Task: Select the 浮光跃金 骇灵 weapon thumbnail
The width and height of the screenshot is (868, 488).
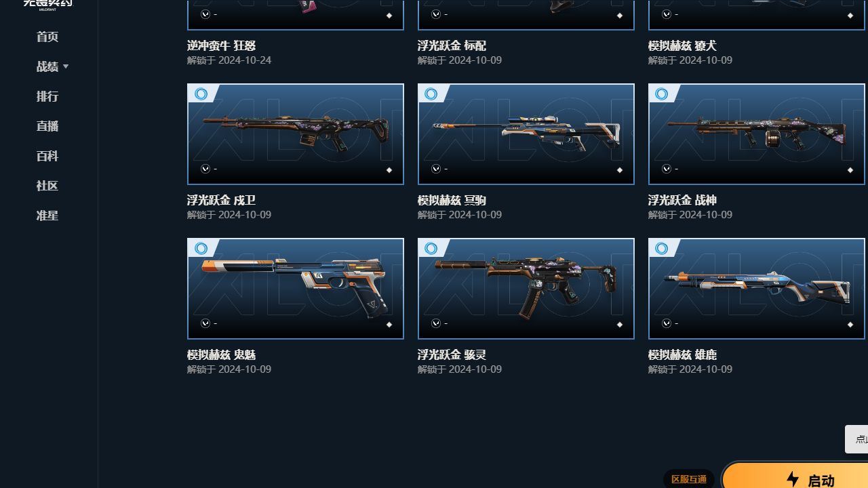Action: [x=526, y=289]
